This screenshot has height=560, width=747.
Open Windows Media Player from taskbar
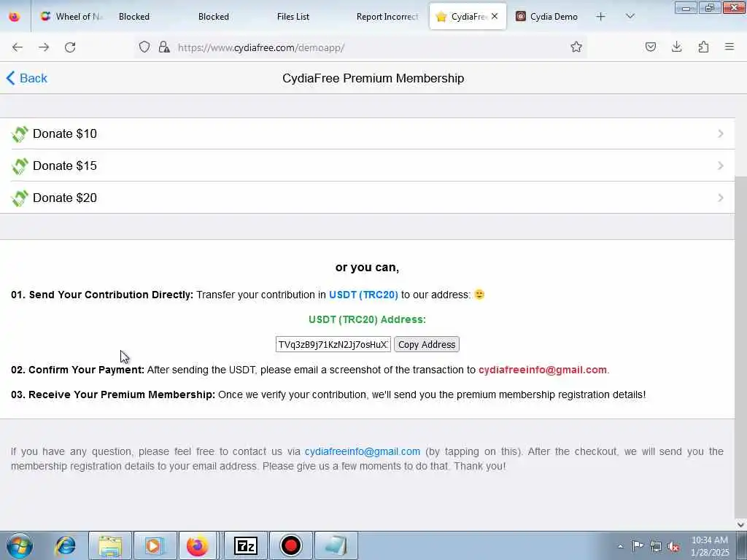pos(155,545)
